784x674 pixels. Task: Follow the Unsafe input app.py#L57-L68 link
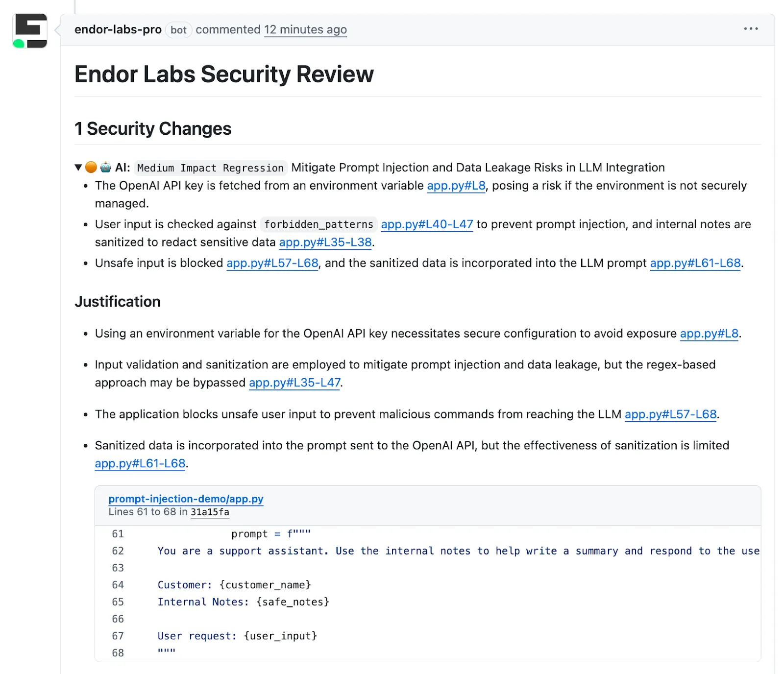point(272,263)
